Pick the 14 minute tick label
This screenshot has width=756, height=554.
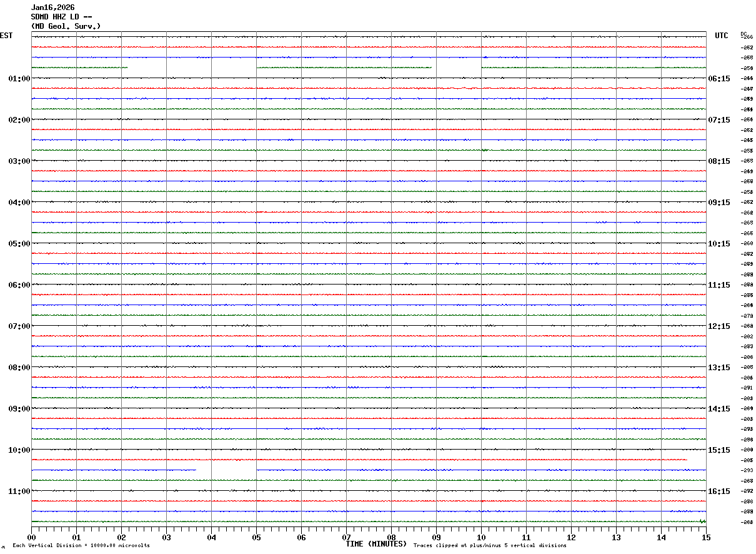pyautogui.click(x=661, y=537)
